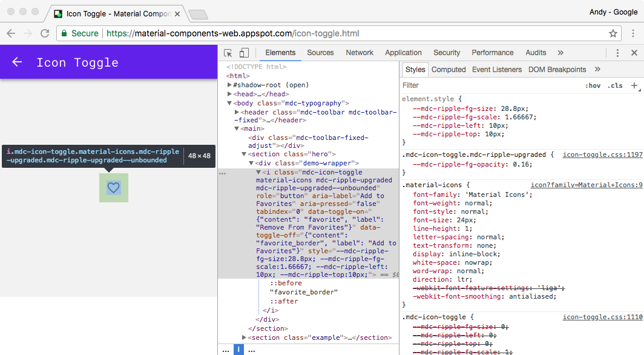The image size is (644, 355).
Task: Open the Computed styles tab
Action: coord(448,69)
